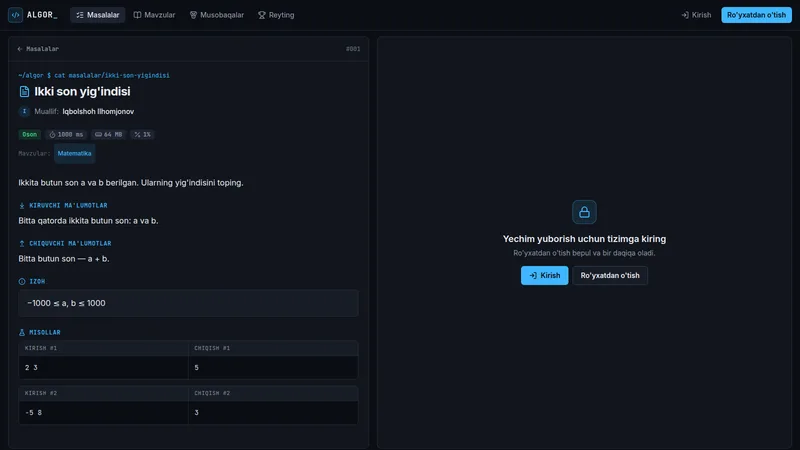Click the Izoh info icon
The width and height of the screenshot is (800, 450).
click(x=22, y=282)
